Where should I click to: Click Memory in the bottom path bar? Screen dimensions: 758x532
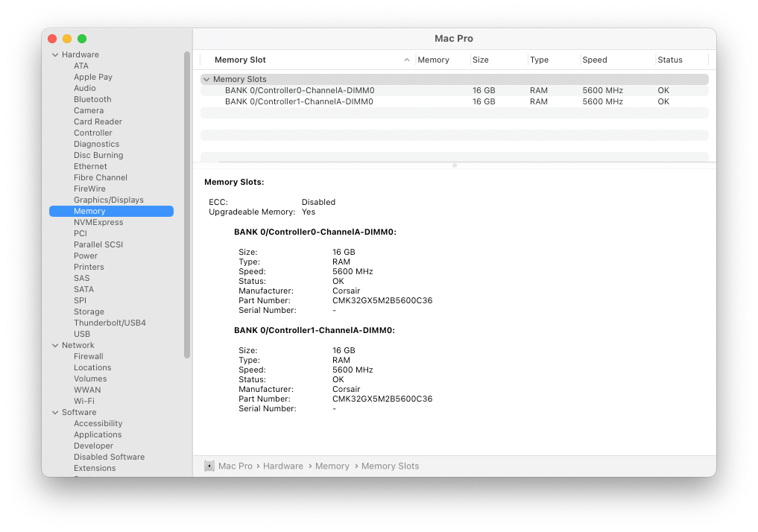coord(332,466)
